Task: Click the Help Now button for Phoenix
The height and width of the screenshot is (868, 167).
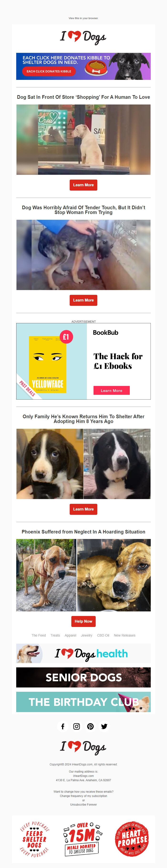Action: 83,621
